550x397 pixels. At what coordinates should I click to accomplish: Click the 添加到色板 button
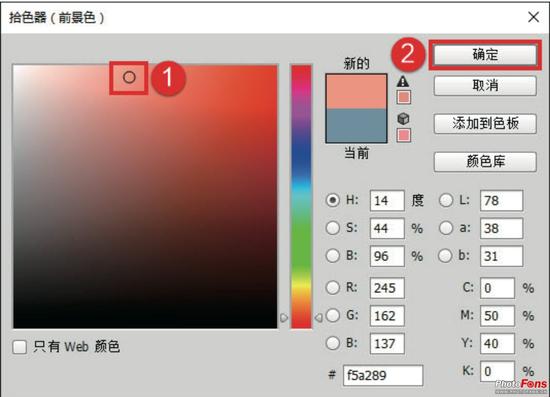click(485, 123)
